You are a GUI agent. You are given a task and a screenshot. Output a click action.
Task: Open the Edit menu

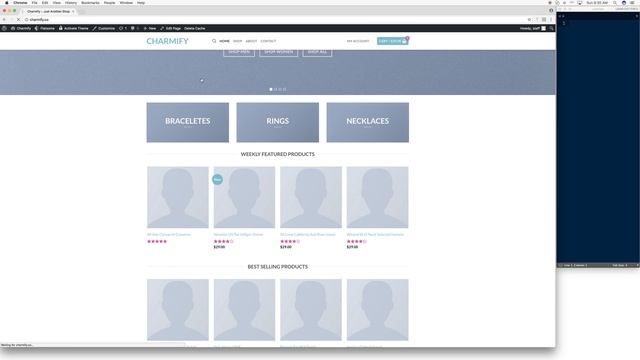pos(45,2)
